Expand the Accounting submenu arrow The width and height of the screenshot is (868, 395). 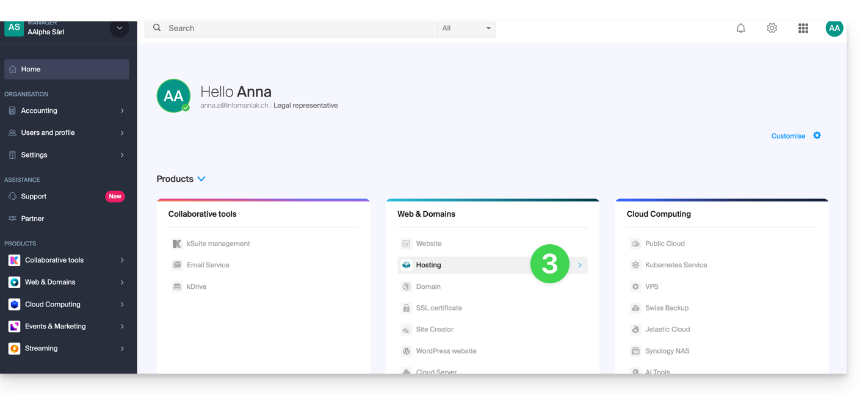pos(122,111)
